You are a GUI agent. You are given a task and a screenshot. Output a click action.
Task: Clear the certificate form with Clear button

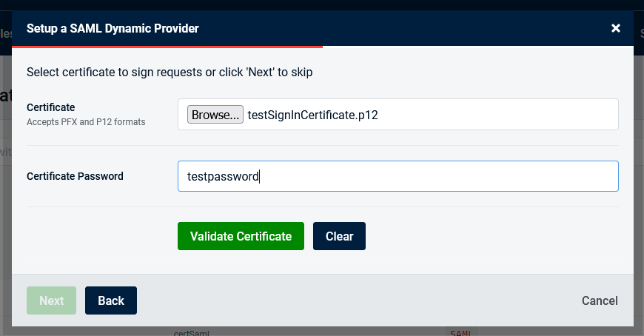tap(339, 236)
